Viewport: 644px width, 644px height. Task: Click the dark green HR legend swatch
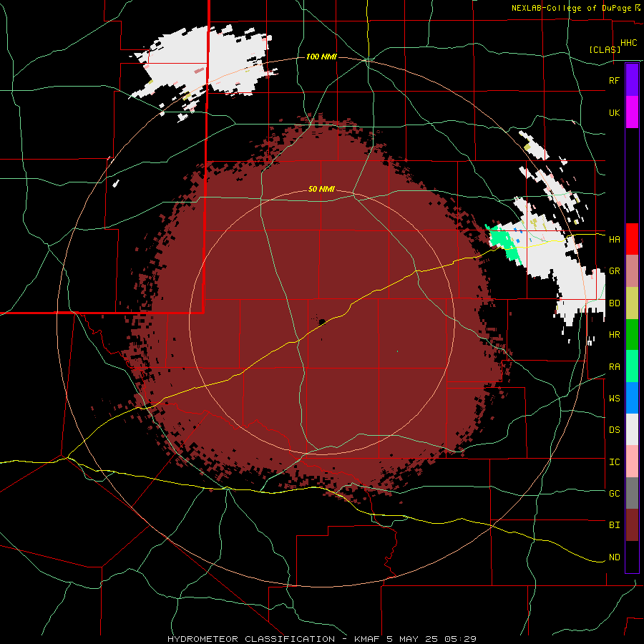tap(632, 335)
